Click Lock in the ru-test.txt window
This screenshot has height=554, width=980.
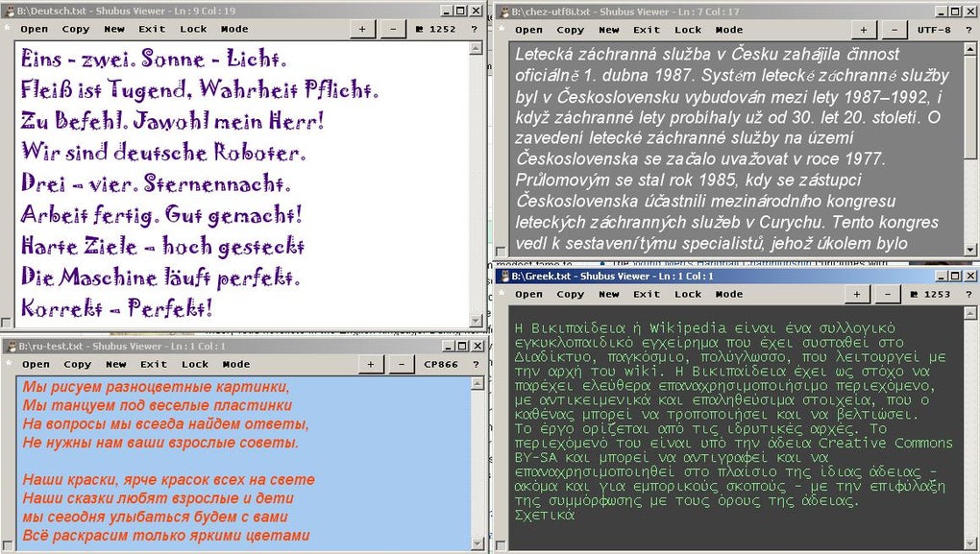coord(195,364)
